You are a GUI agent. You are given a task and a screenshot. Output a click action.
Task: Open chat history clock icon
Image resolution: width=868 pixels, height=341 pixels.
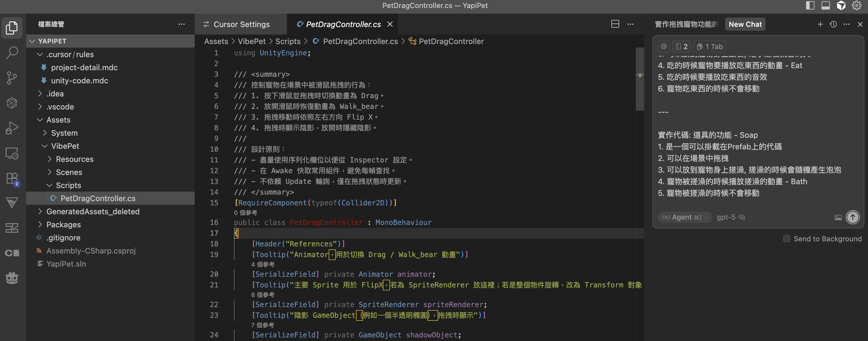[833, 24]
